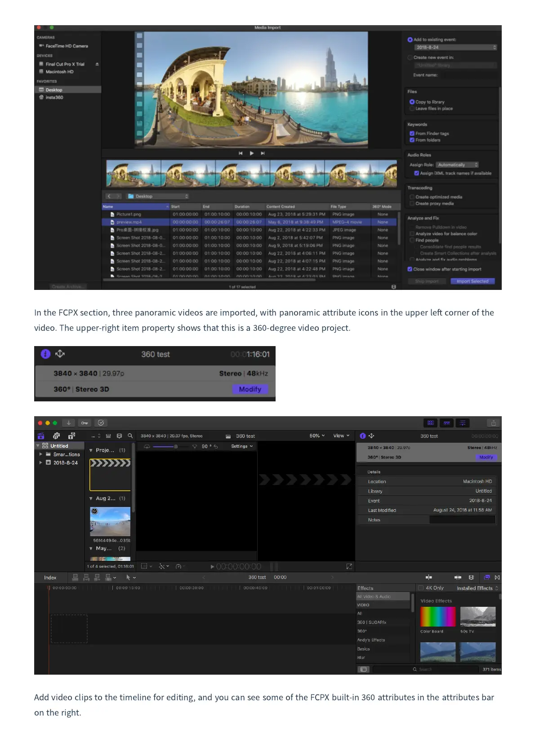Open the Effects browser icon

(x=487, y=577)
